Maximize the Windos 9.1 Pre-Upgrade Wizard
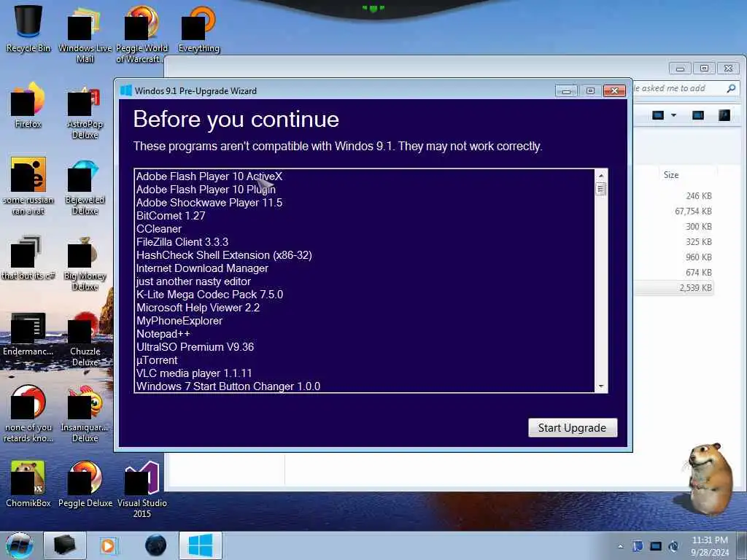 coord(590,90)
